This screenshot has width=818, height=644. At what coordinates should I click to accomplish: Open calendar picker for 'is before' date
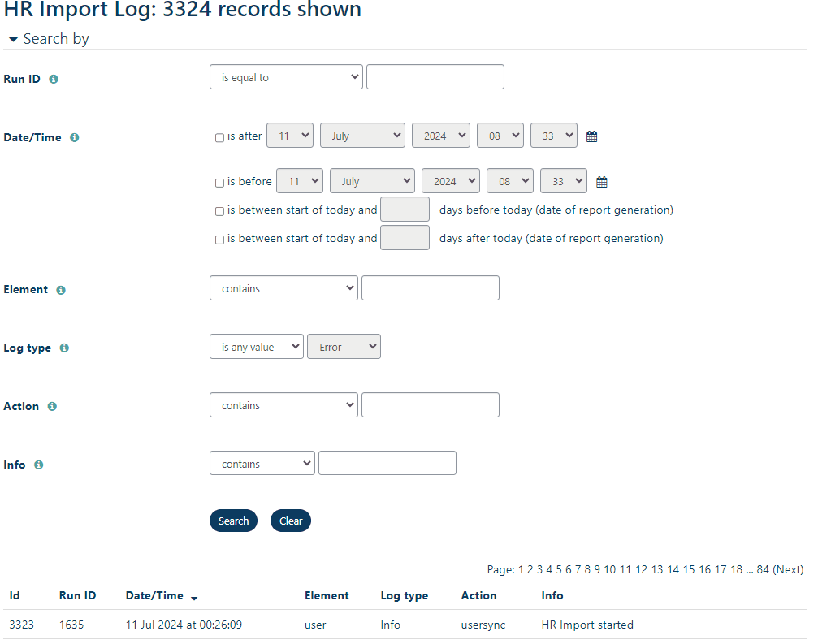click(x=601, y=182)
